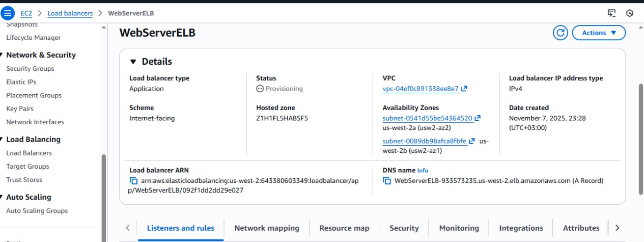The height and width of the screenshot is (242, 644).
Task: Click the page vertical scrollbar
Action: pos(641,139)
